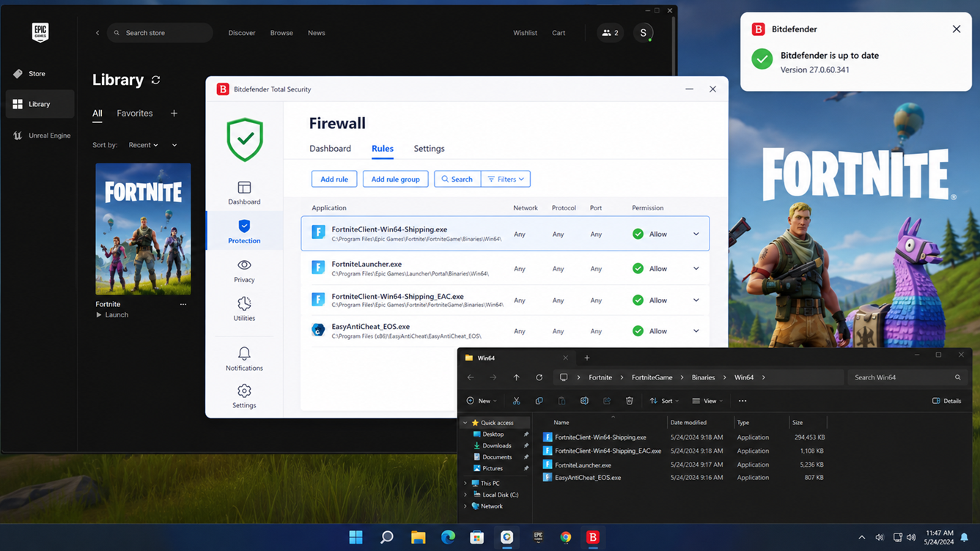Open the taskbar notification bell
This screenshot has height=551, width=980.
[x=964, y=537]
